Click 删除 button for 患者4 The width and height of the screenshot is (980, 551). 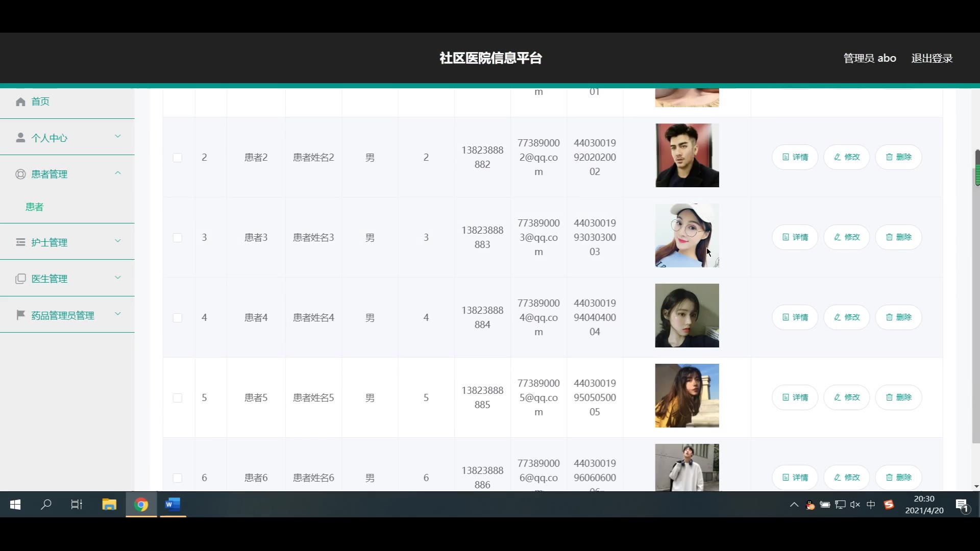(x=898, y=317)
